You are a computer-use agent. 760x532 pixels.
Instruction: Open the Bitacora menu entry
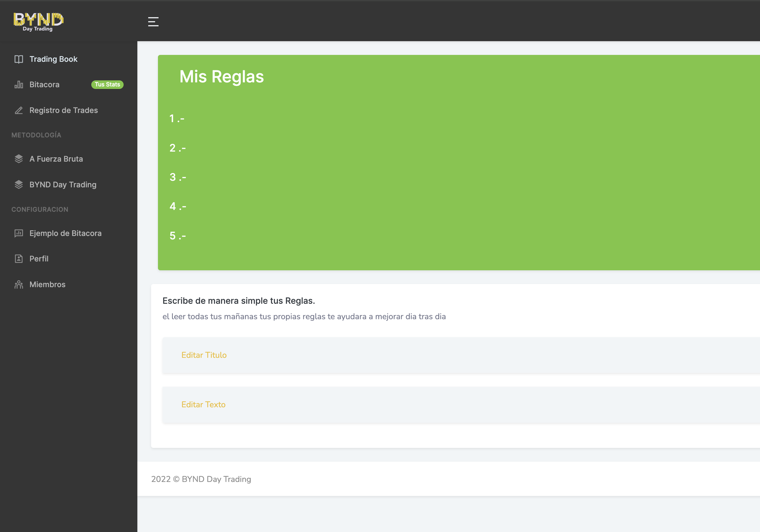pos(44,85)
